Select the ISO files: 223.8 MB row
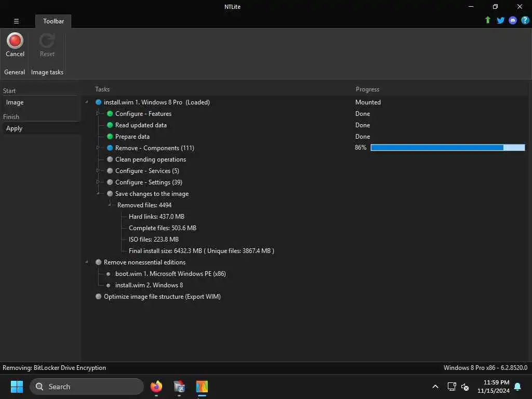 click(x=154, y=239)
